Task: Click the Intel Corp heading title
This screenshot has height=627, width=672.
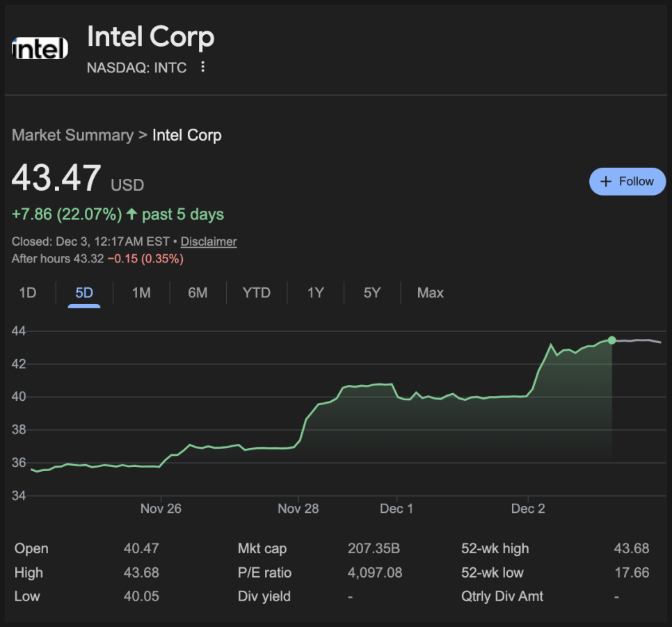Action: 151,37
